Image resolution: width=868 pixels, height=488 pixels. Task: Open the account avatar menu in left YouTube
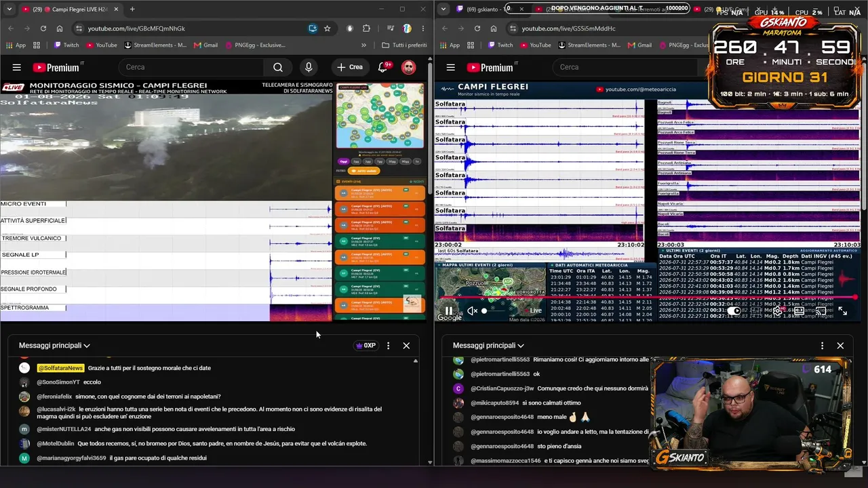pyautogui.click(x=408, y=67)
